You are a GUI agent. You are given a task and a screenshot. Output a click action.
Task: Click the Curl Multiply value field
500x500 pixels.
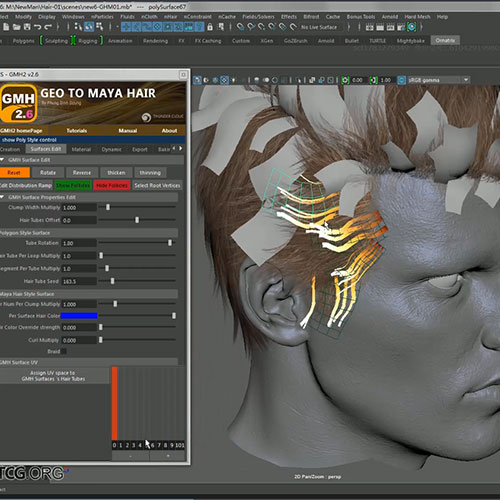(79, 340)
